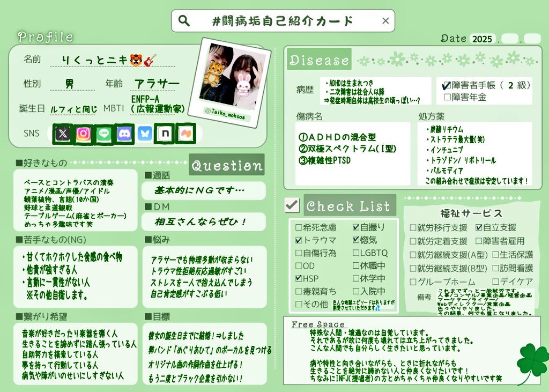Viewport: 549px width, 392px height.
Task: Check the 入院中 checkbox
Action: pyautogui.click(x=356, y=291)
